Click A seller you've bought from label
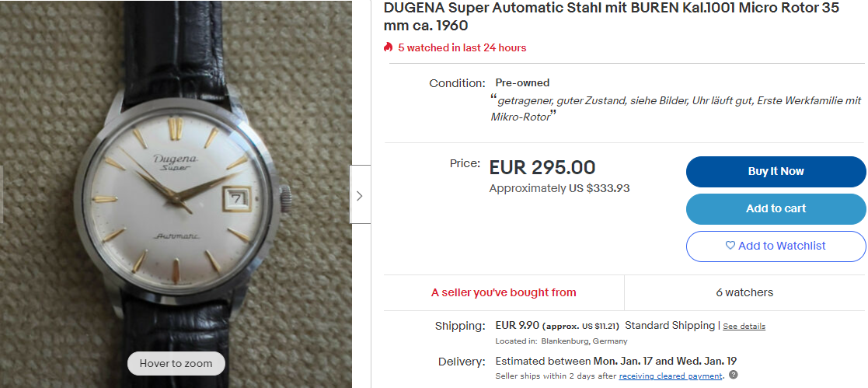The image size is (868, 388). click(504, 292)
